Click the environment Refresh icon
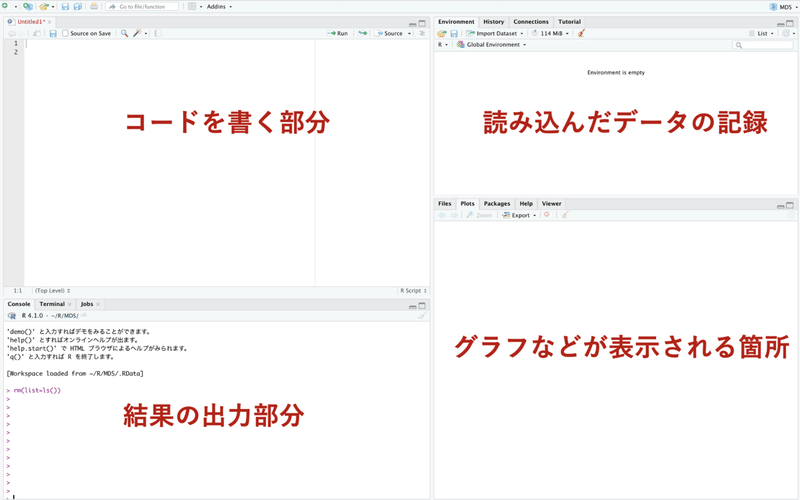Viewport: 800px width, 500px height. (786, 34)
